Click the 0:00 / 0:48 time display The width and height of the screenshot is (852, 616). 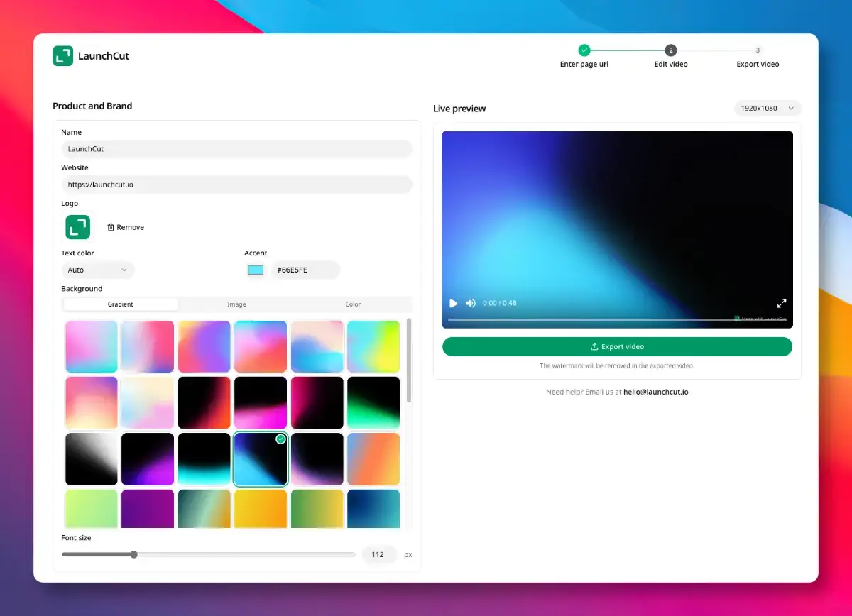(x=500, y=303)
